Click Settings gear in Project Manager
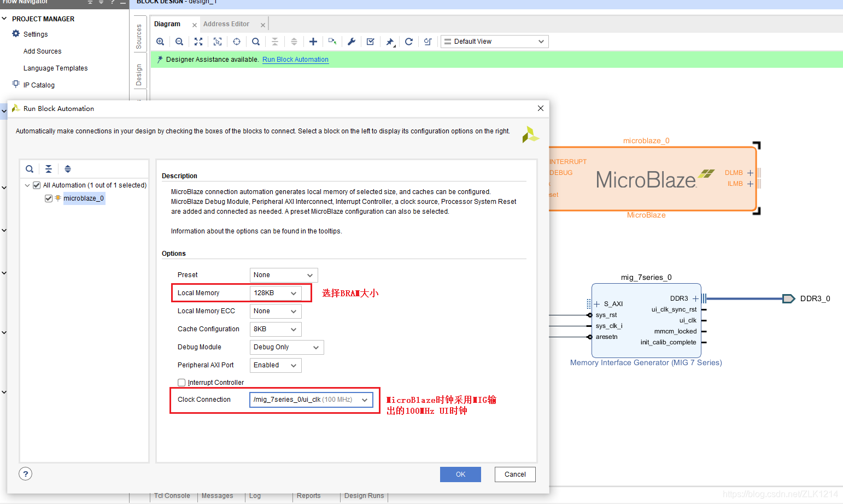The image size is (843, 504). [x=16, y=34]
